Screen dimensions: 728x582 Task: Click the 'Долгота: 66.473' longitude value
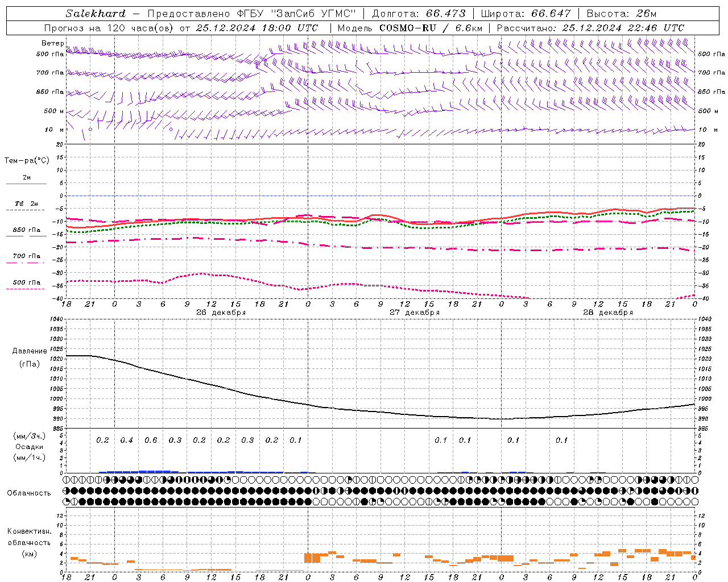(419, 13)
